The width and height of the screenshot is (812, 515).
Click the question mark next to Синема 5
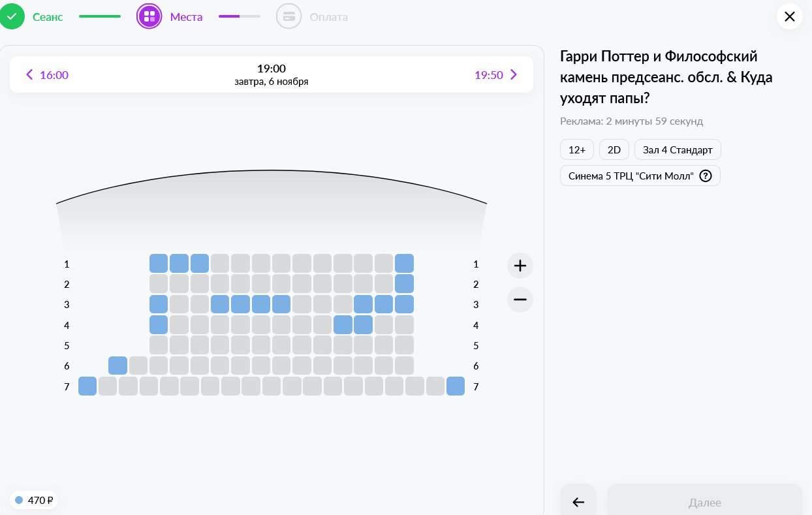705,176
